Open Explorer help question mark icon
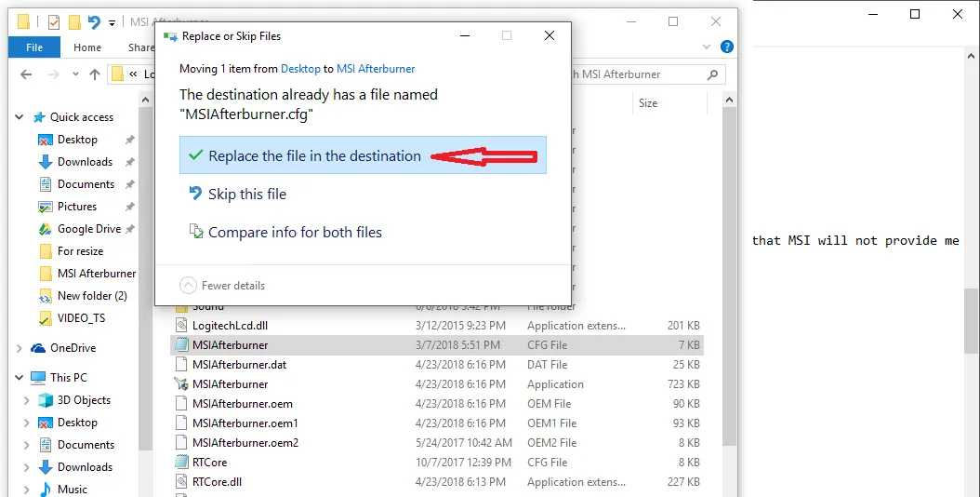This screenshot has height=497, width=980. [726, 47]
